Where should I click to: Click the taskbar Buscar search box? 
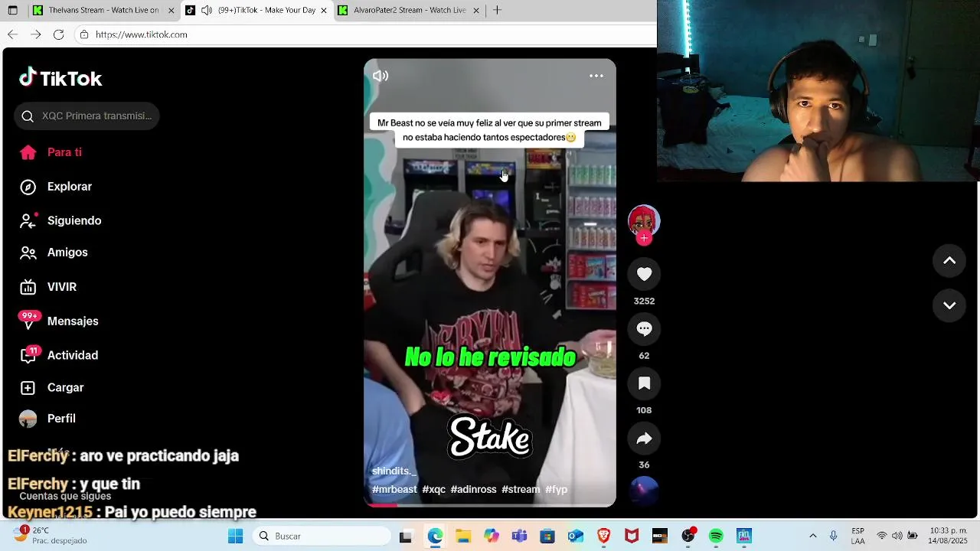click(x=322, y=536)
